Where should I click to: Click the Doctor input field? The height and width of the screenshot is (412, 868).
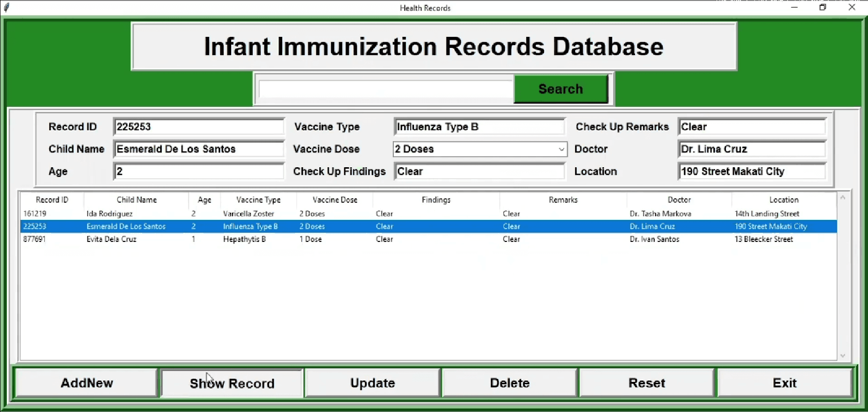tap(752, 149)
